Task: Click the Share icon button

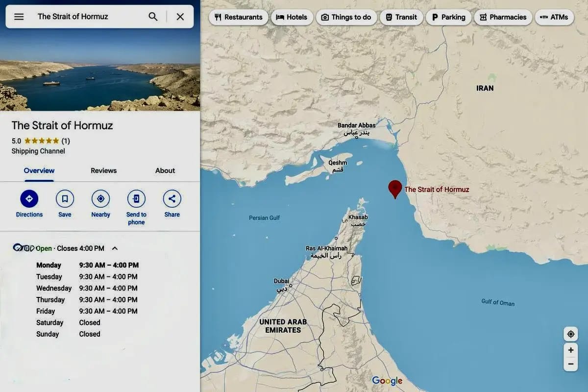Action: tap(172, 199)
